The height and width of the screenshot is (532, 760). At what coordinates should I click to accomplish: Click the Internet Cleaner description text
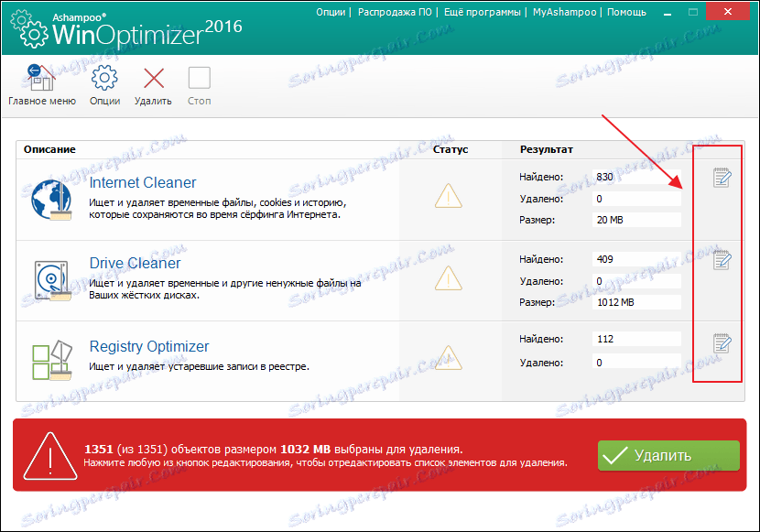click(217, 209)
